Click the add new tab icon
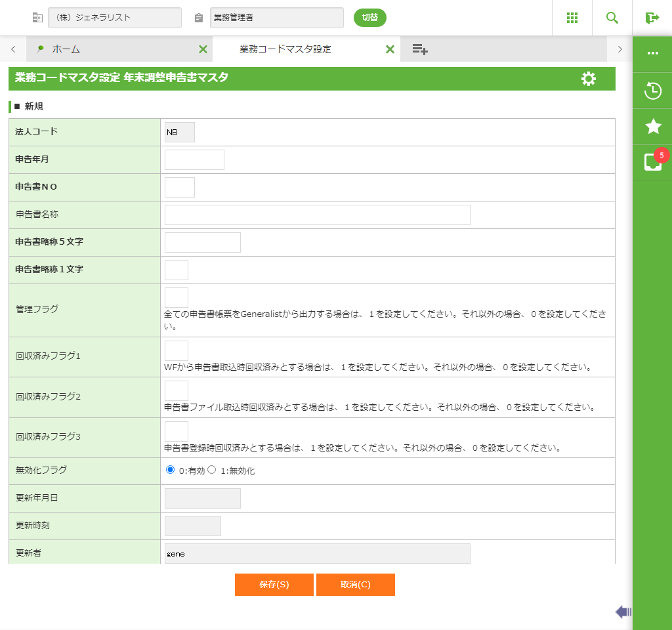The height and width of the screenshot is (630, 672). click(420, 49)
